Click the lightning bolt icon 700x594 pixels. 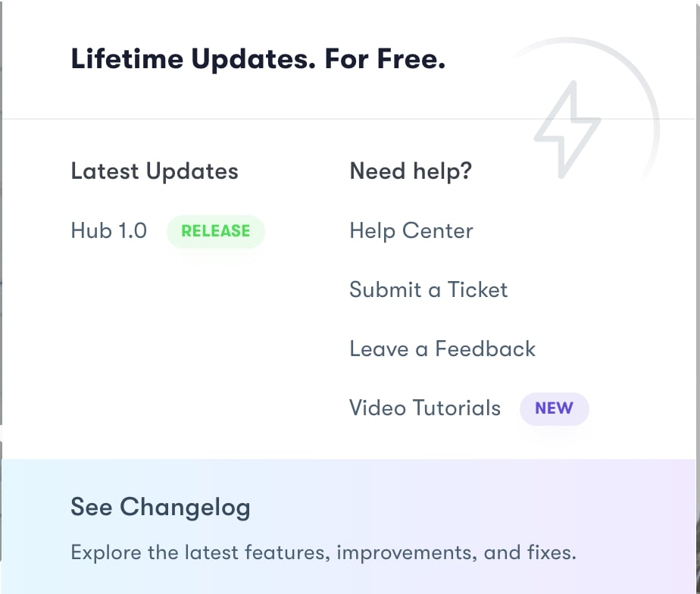567,130
